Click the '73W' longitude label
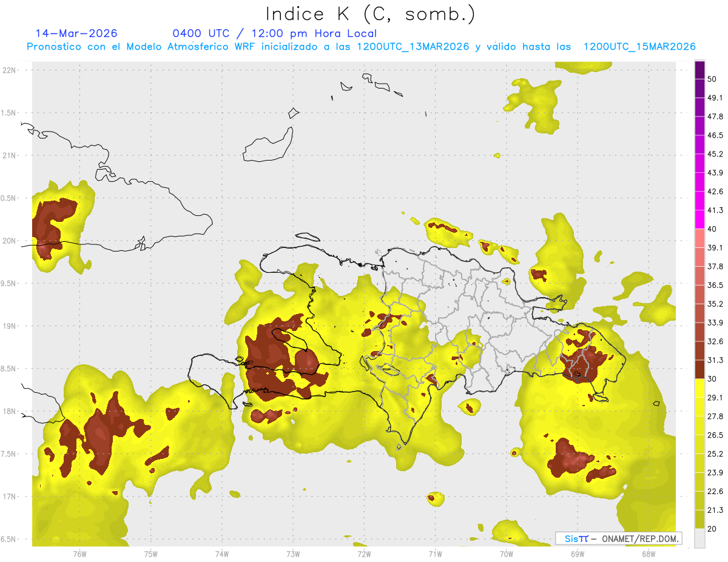This screenshot has width=728, height=562. 293,554
